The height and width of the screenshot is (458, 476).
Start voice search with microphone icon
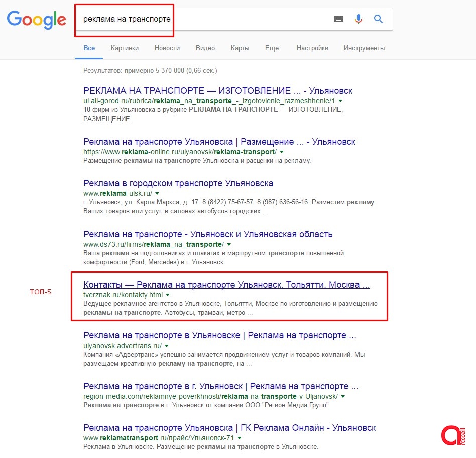358,19
